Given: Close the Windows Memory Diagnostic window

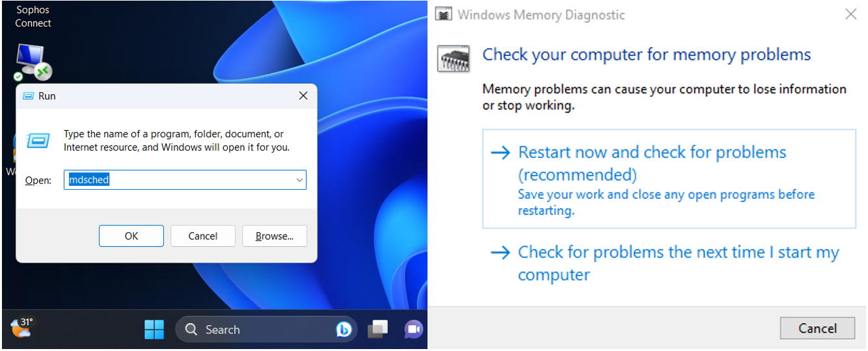Looking at the screenshot, I should [x=850, y=14].
